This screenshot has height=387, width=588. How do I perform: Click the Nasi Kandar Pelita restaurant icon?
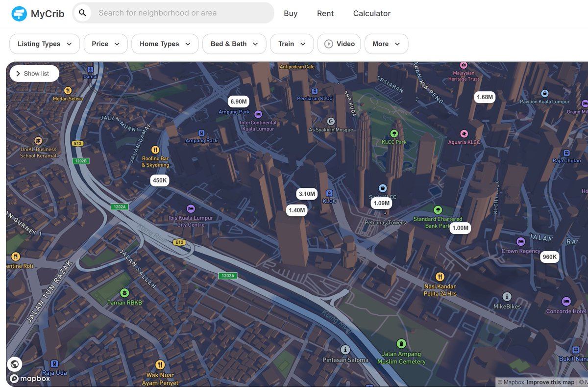click(440, 277)
